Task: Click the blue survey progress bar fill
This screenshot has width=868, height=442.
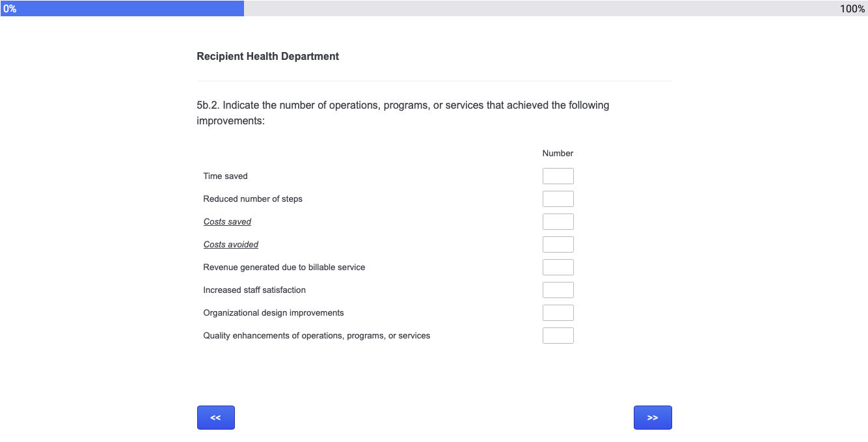Action: [130, 8]
